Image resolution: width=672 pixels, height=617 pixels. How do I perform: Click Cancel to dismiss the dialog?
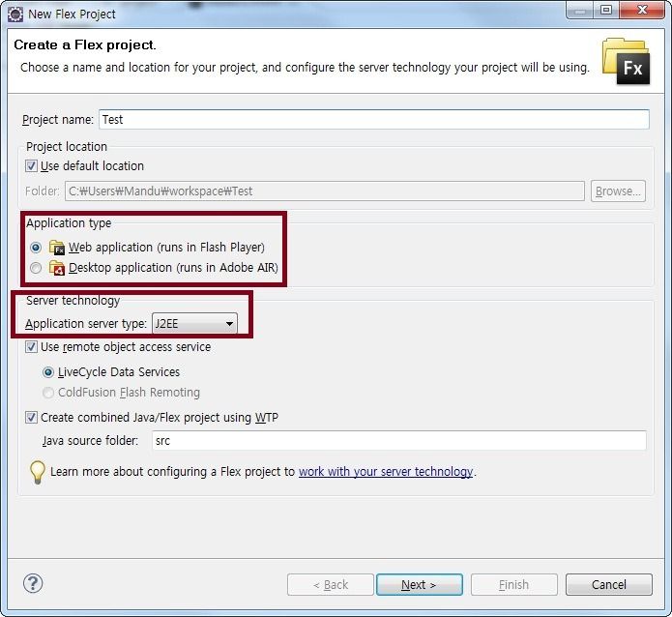(609, 585)
